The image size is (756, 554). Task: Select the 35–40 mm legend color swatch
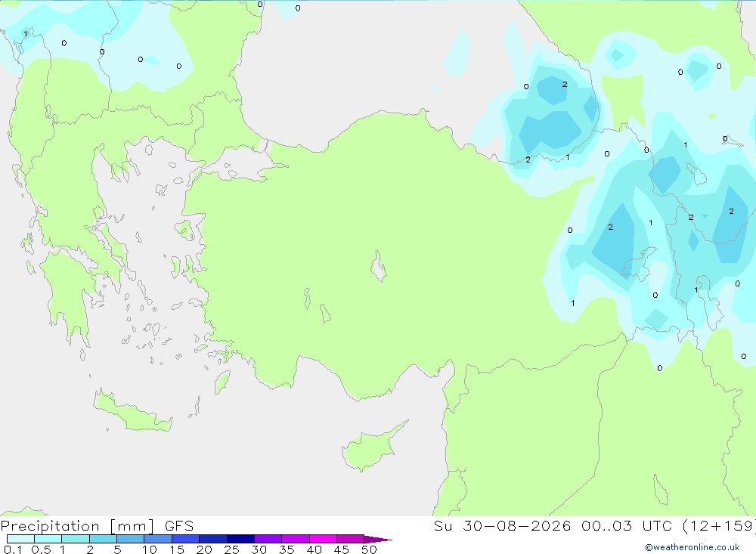296,539
